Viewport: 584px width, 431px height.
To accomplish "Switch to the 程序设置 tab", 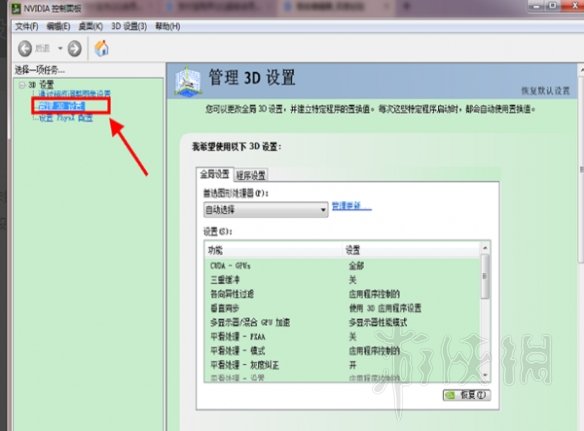I will click(251, 175).
